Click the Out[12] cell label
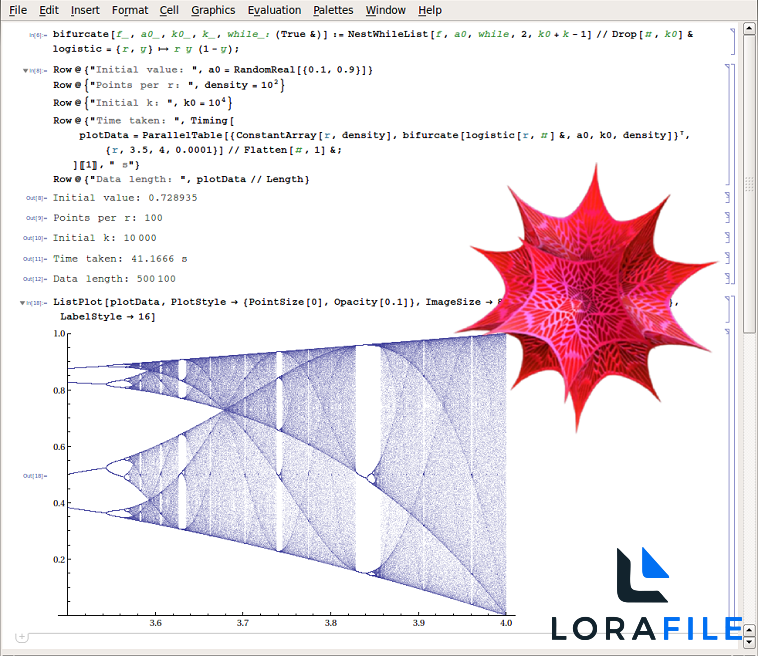Image resolution: width=758 pixels, height=656 pixels. (35, 279)
